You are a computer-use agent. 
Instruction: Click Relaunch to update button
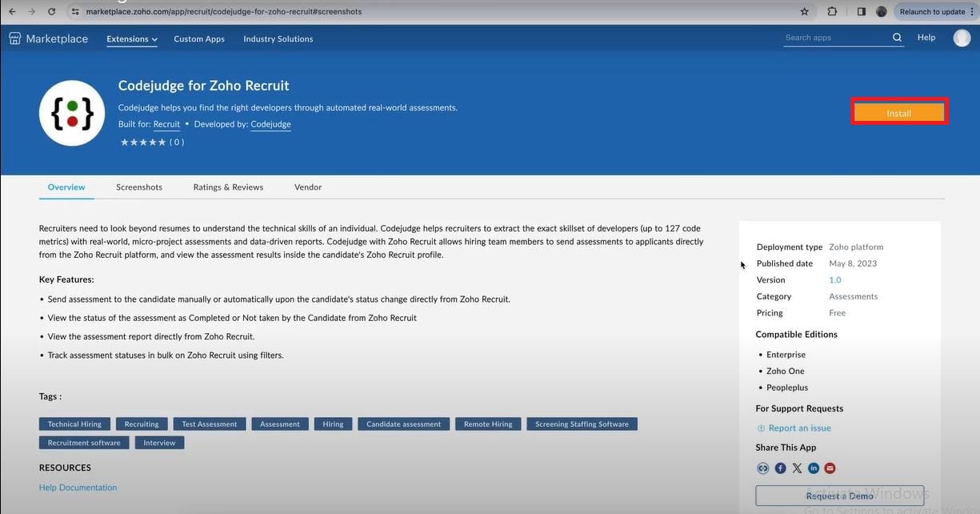932,12
